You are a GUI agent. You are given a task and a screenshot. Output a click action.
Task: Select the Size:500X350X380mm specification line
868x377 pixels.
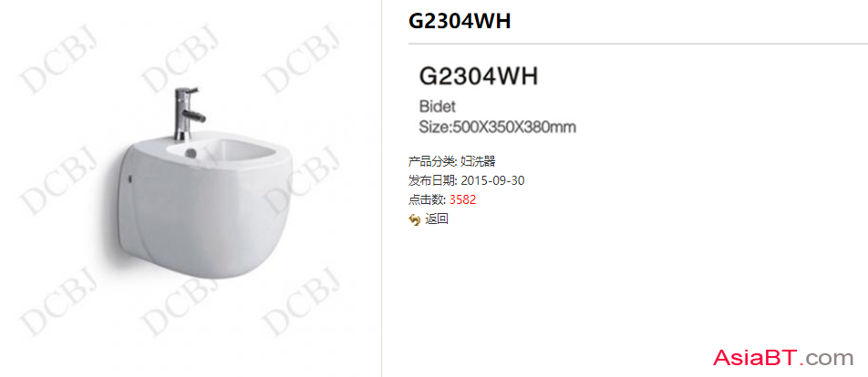(x=498, y=127)
